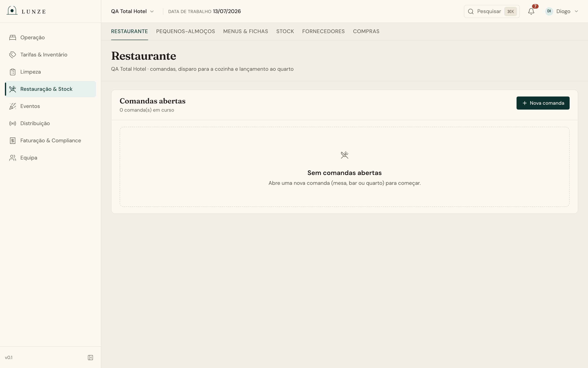
Task: Click the search magnifier icon
Action: point(471,11)
